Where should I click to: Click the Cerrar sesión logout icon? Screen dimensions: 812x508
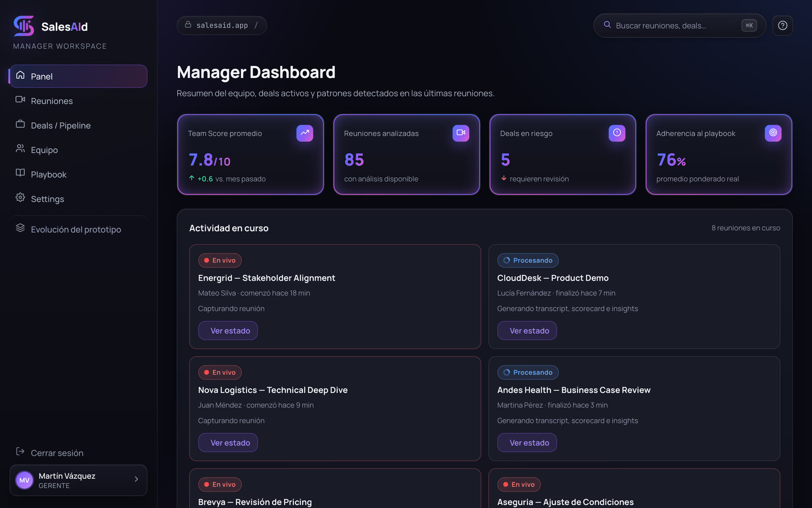click(x=20, y=452)
